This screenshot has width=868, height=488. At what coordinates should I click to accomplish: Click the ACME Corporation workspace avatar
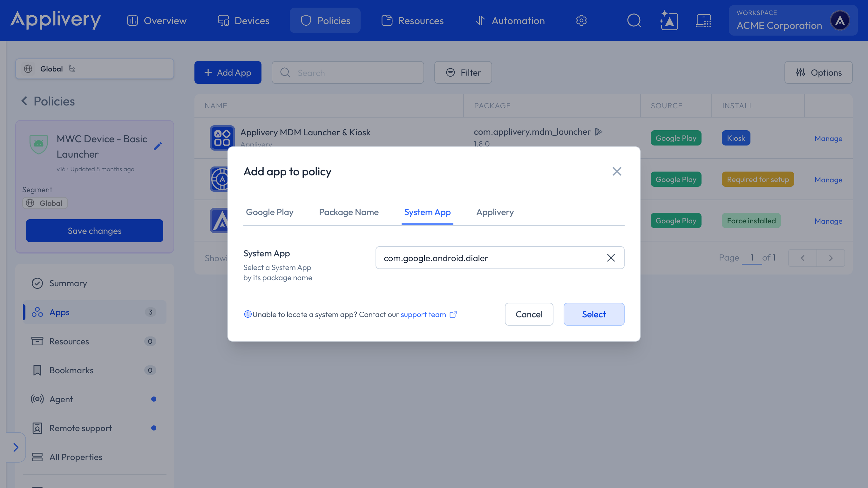[839, 21]
